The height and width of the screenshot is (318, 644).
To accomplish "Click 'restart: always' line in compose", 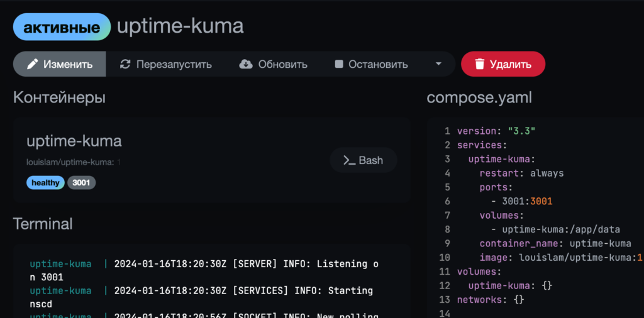I will [521, 173].
